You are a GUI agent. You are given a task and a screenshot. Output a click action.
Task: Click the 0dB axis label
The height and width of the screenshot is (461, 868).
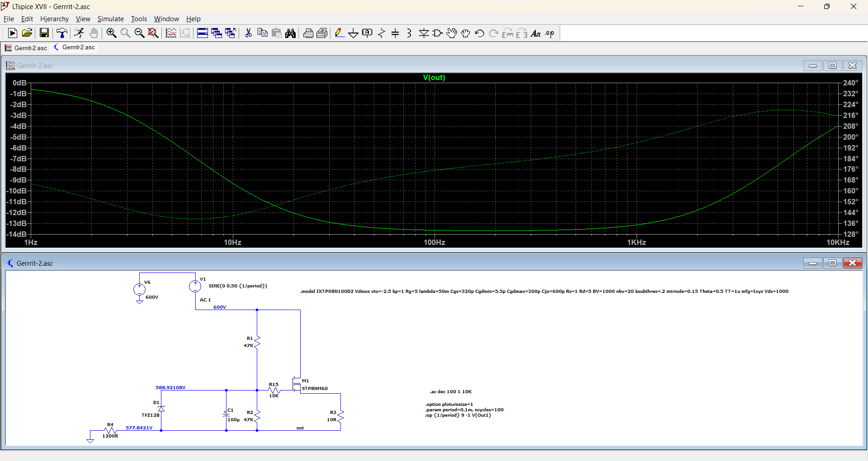tap(19, 83)
